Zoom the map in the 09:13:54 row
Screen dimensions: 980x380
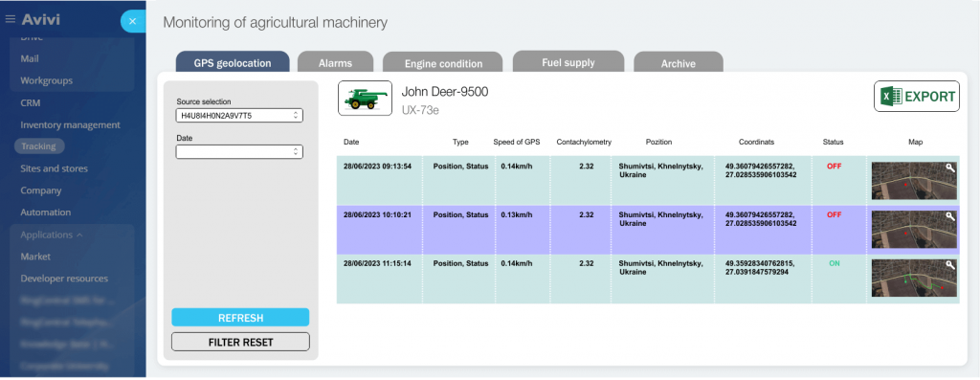(x=950, y=167)
